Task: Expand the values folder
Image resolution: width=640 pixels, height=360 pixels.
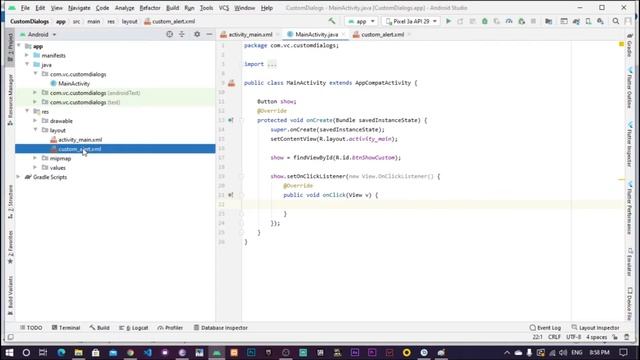Action: pos(35,167)
